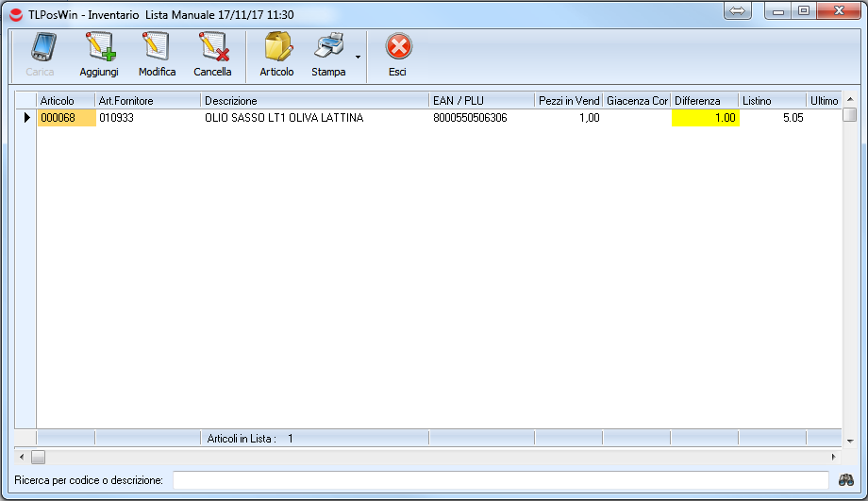Expand the Stampa dropdown arrow
The height and width of the screenshot is (501, 868).
[x=358, y=58]
